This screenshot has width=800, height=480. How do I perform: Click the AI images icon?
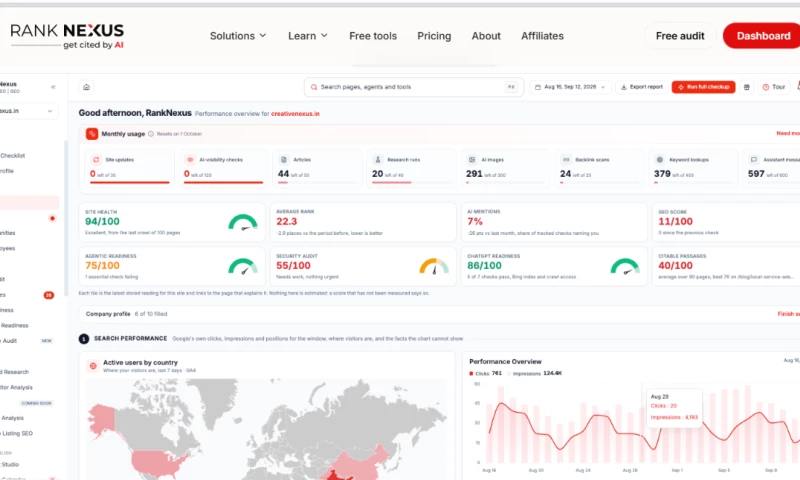[x=472, y=160]
